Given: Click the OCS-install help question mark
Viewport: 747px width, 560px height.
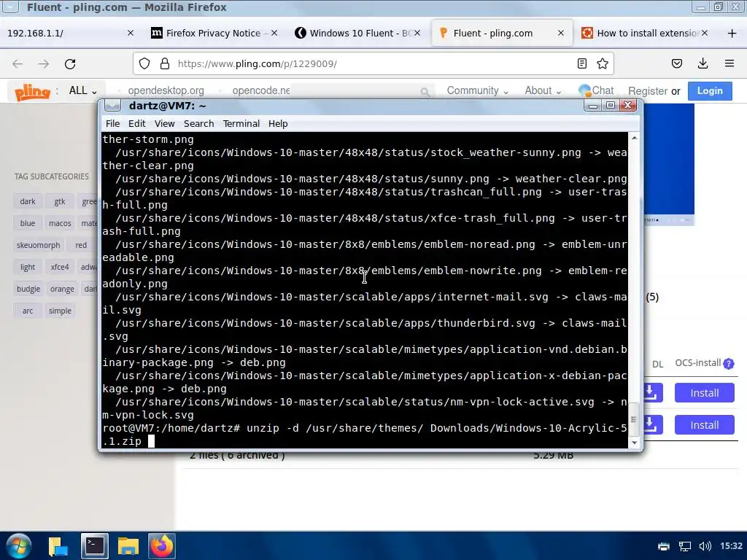Looking at the screenshot, I should 729,364.
